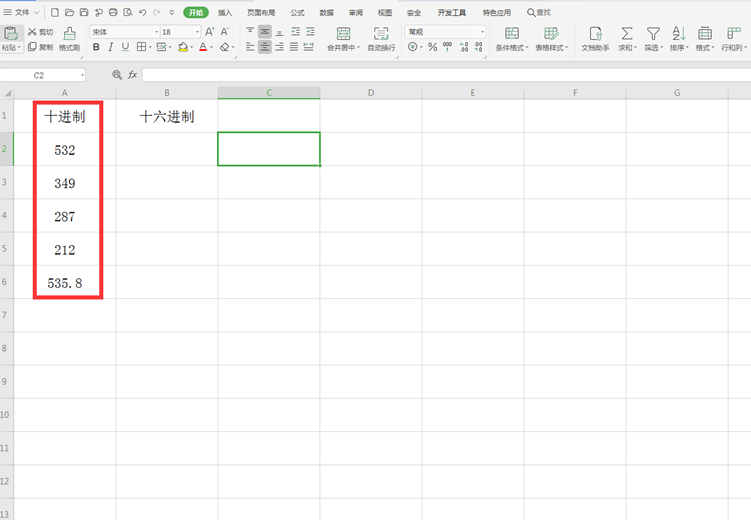This screenshot has width=751, height=520.
Task: Click the Format Painter brush icon
Action: coord(69,33)
